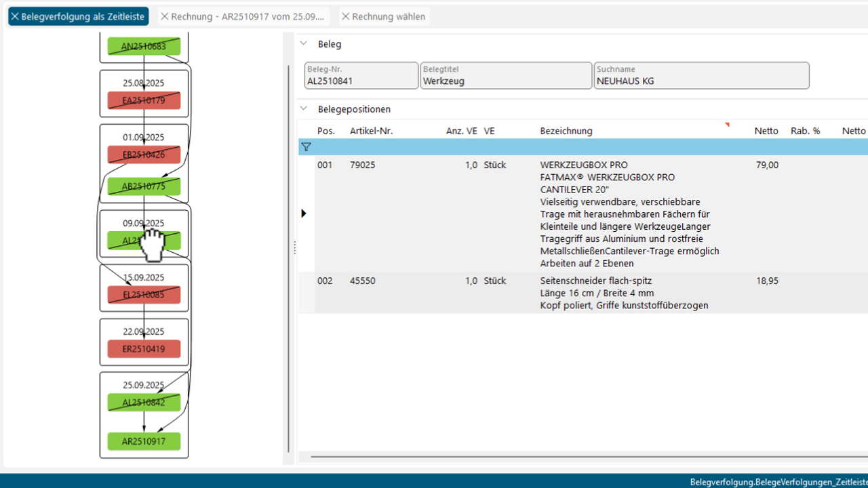Open the red EA2510179 document node
868x488 pixels.
click(x=144, y=101)
